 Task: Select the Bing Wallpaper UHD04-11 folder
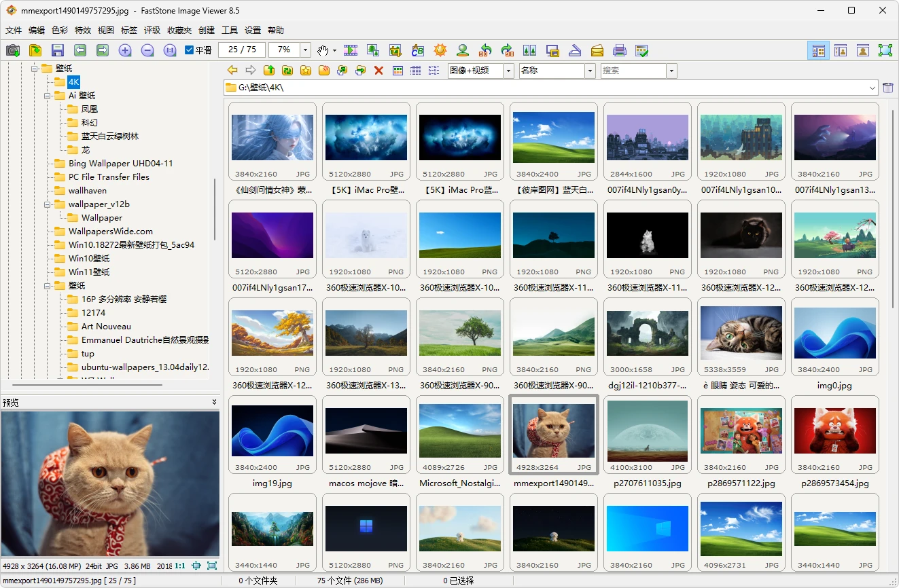pyautogui.click(x=121, y=164)
